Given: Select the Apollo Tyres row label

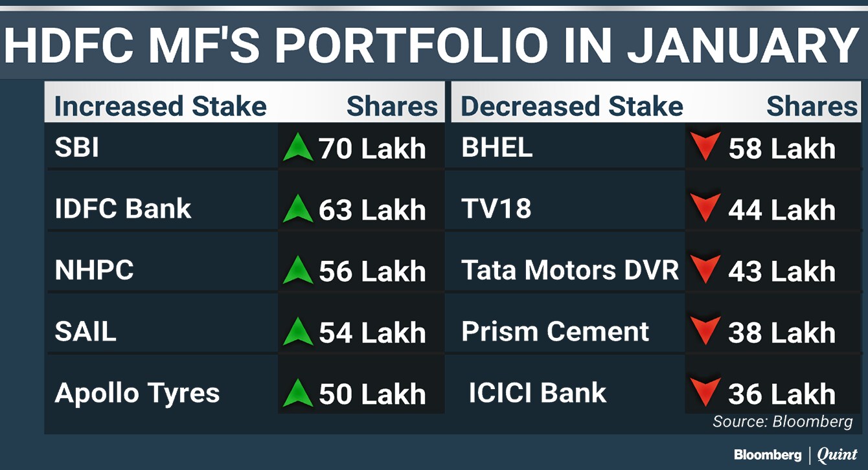Looking at the screenshot, I should tap(137, 393).
